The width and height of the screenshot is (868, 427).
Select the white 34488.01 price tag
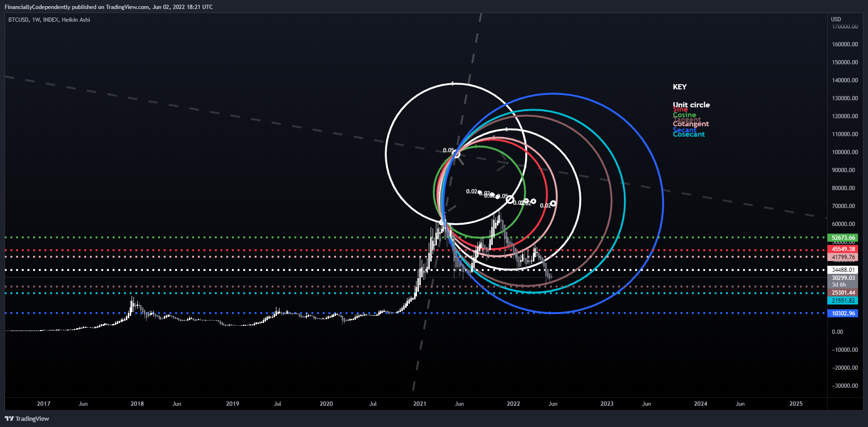point(842,270)
